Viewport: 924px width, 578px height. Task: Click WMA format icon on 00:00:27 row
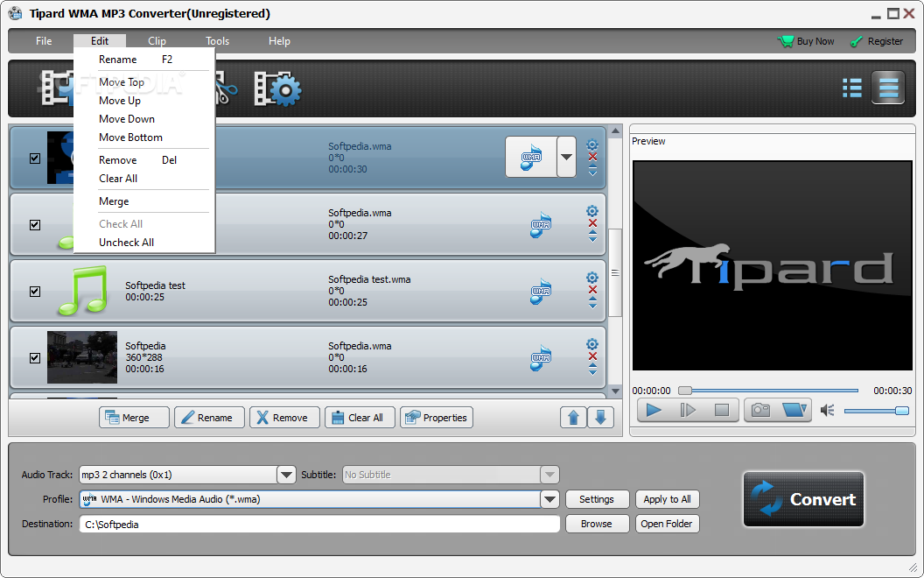[x=541, y=225]
